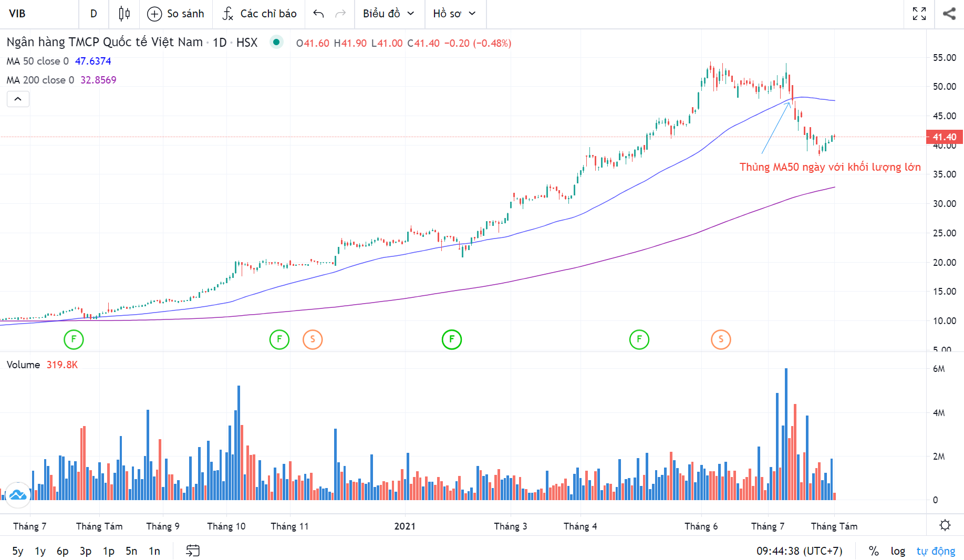Select the 5y time range
964x560 pixels.
coord(18,551)
